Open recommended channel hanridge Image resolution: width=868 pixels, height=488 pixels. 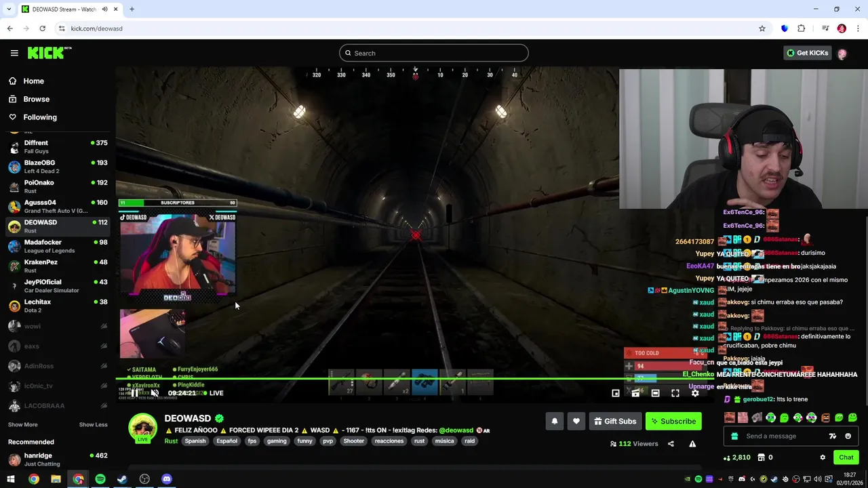[x=58, y=460]
